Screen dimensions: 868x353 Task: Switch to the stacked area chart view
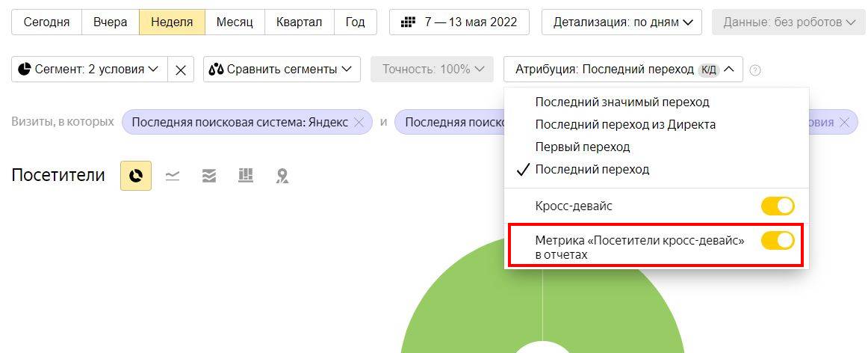[209, 176]
